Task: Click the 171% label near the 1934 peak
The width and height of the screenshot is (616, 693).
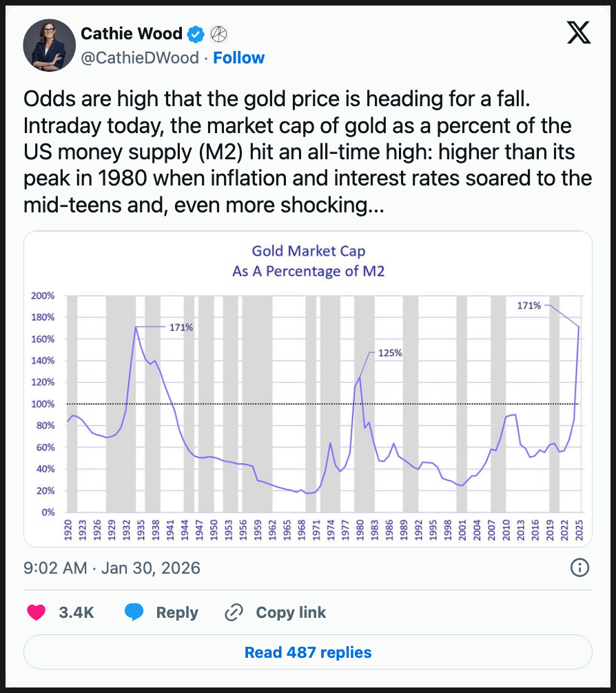Action: (181, 327)
